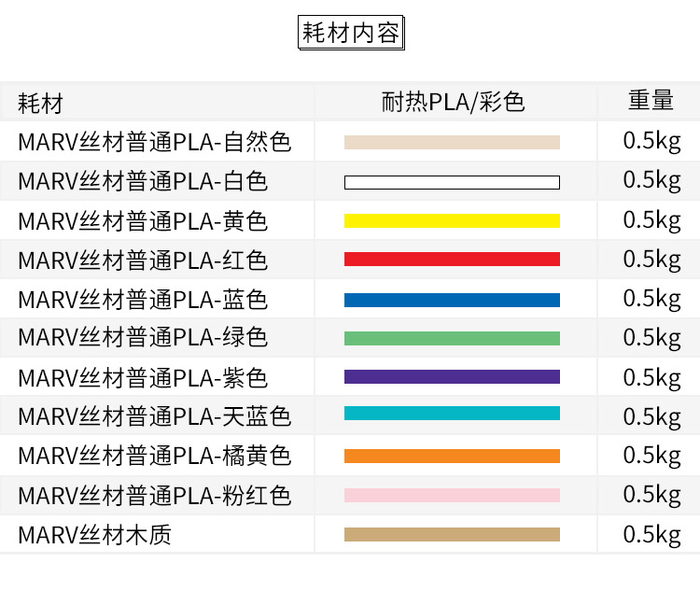
Task: Select MARV丝材普通PLA-蓝色 row name
Action: point(143,300)
